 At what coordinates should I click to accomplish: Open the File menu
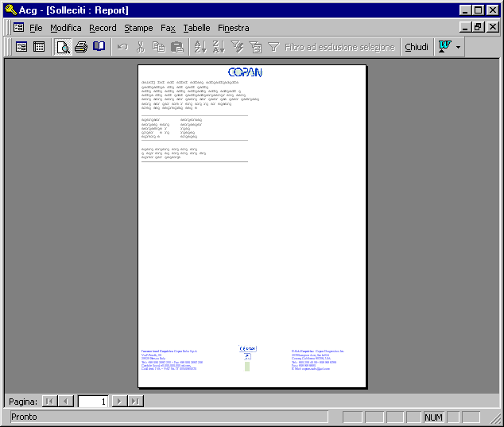(x=36, y=28)
